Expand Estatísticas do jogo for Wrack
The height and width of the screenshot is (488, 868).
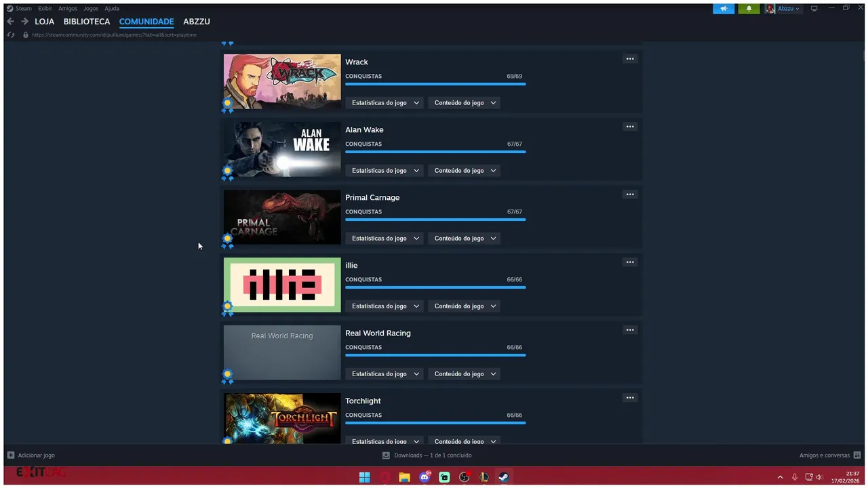point(385,103)
